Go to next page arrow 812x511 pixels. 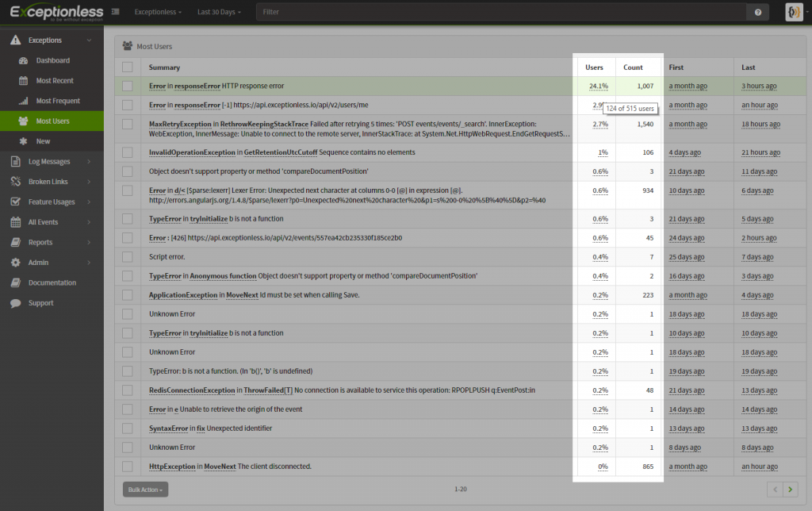791,490
